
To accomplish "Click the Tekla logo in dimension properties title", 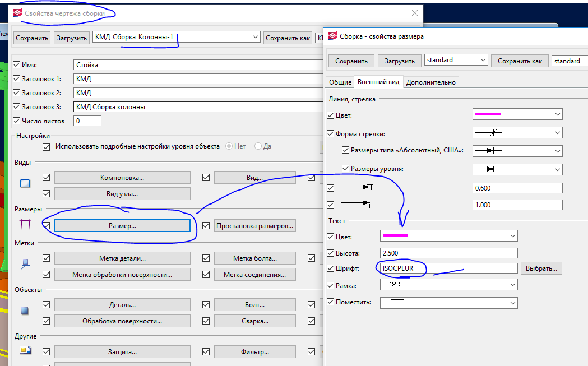I will pyautogui.click(x=332, y=36).
